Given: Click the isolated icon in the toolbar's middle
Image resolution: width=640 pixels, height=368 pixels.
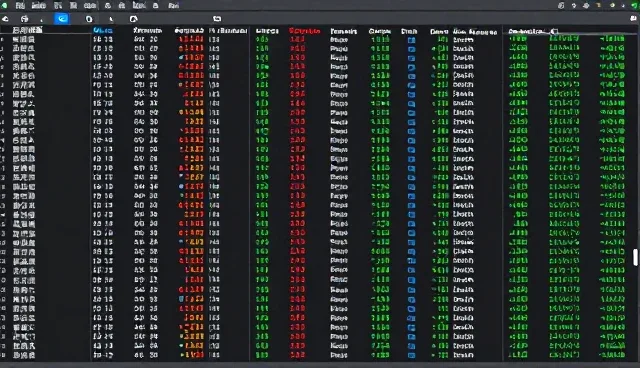Looking at the screenshot, I should click(217, 19).
